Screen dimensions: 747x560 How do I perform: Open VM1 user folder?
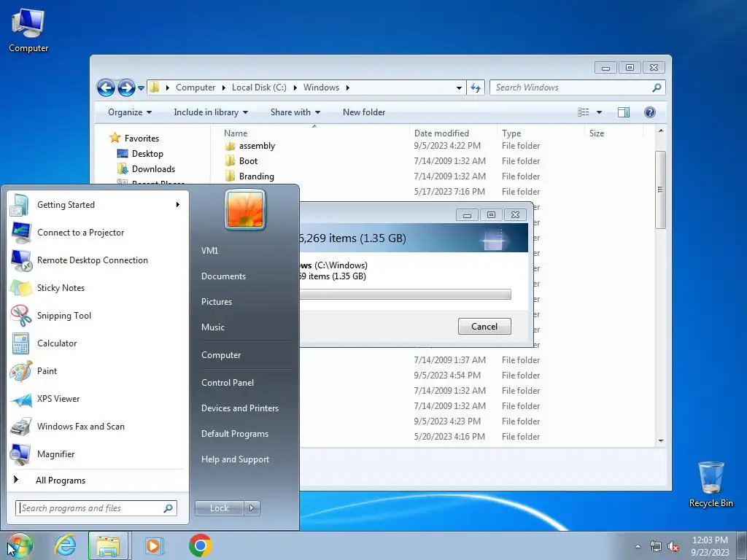[x=209, y=251]
